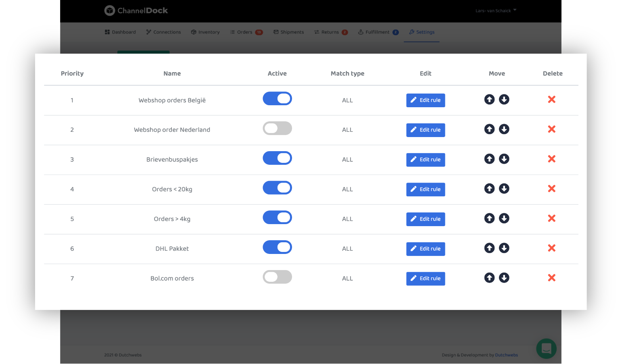Edit rule for Brievenbuspakjes

[426, 160]
